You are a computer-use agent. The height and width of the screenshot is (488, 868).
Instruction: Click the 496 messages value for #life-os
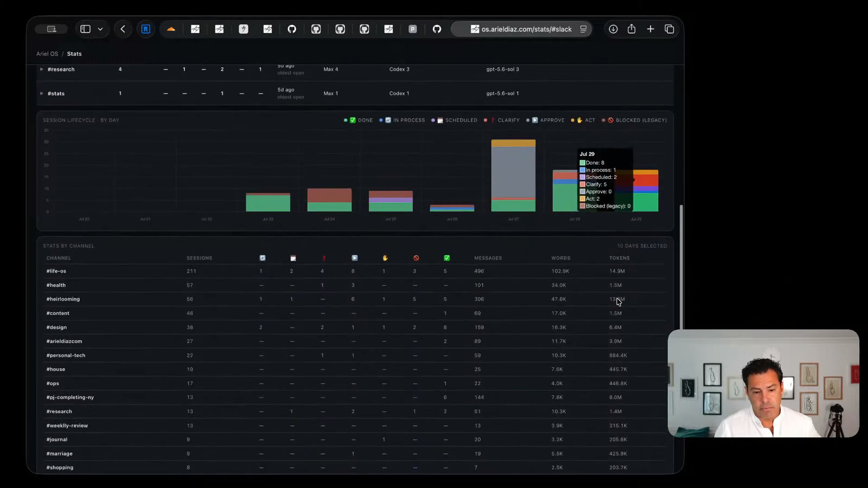479,271
